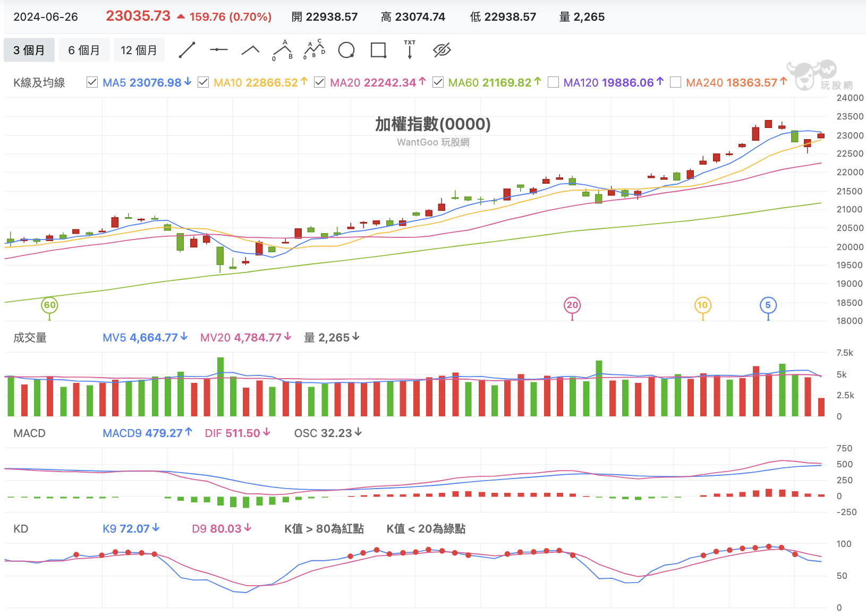Enable the MA240 moving average checkbox
Viewport: 866px width, 616px height.
tap(675, 82)
